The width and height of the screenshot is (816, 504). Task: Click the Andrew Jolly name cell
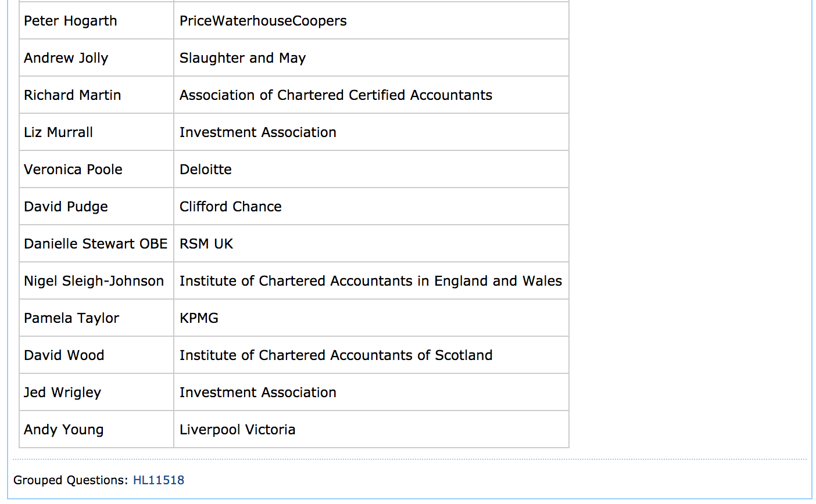[66, 58]
